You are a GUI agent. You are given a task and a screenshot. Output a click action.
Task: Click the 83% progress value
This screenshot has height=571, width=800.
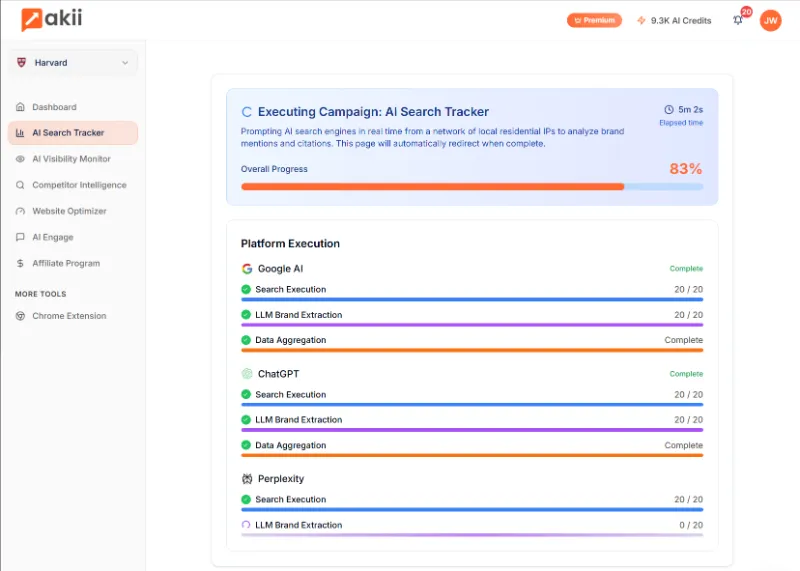tap(686, 169)
